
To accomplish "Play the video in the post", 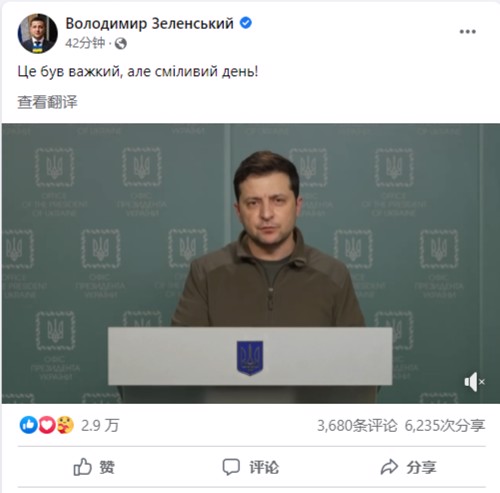I will click(251, 263).
